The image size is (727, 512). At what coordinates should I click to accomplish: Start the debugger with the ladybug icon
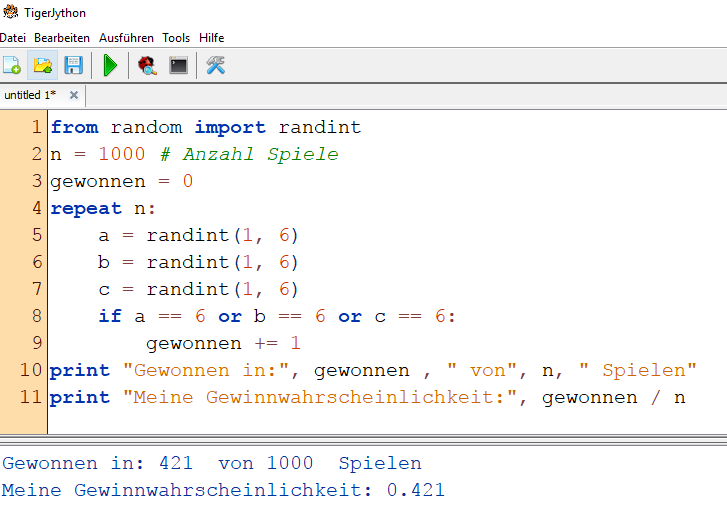(x=147, y=66)
